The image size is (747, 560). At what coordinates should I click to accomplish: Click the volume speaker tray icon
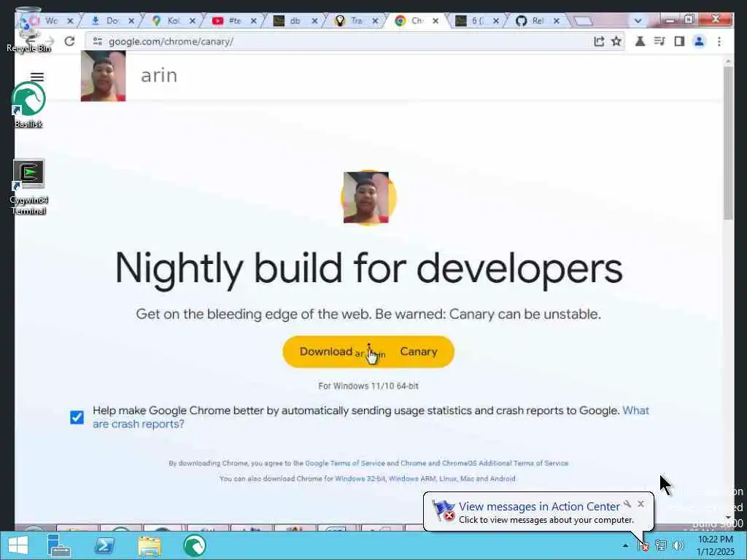click(678, 545)
